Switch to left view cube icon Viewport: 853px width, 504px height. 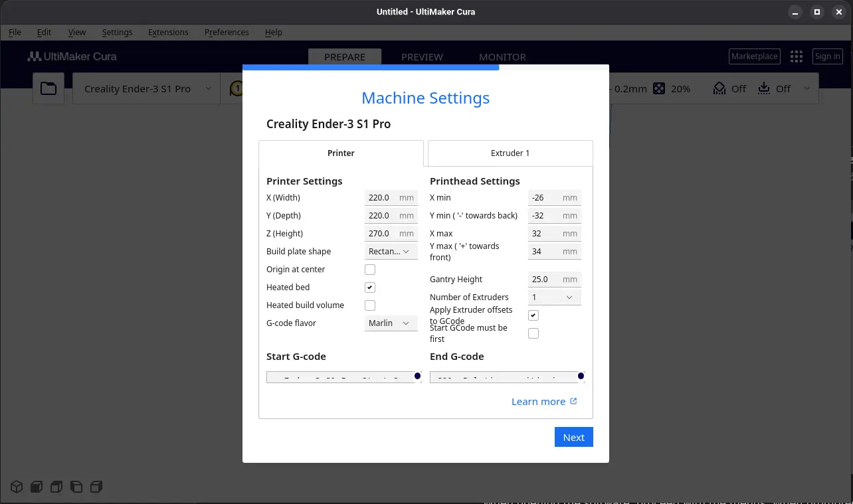tap(76, 487)
